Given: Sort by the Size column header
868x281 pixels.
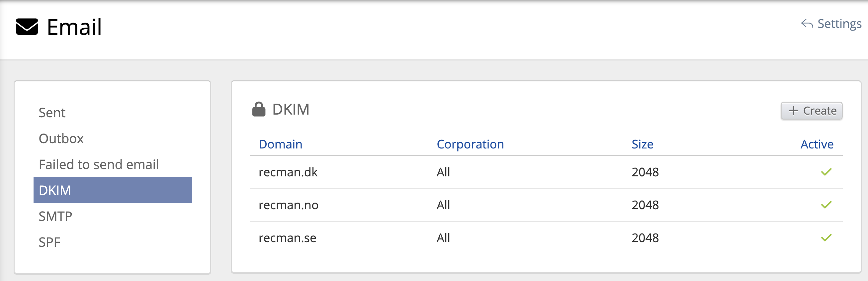Looking at the screenshot, I should [x=642, y=144].
